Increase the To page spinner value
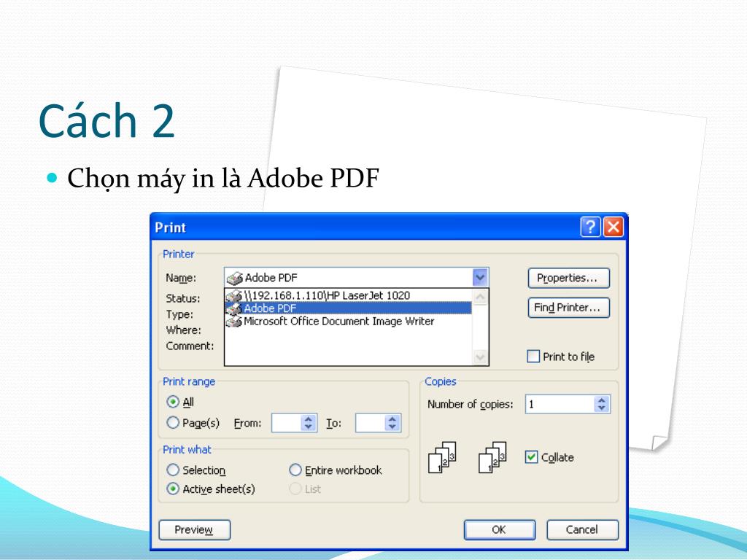This screenshot has width=747, height=560. tap(392, 419)
